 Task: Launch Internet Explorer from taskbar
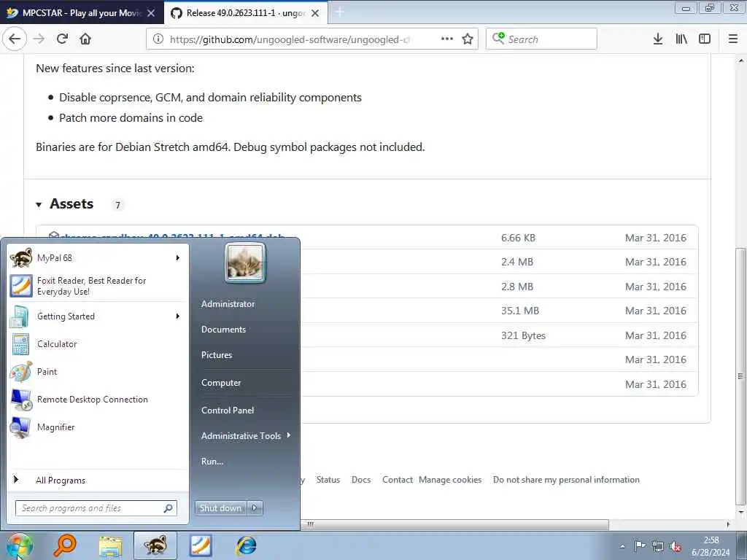[247, 545]
